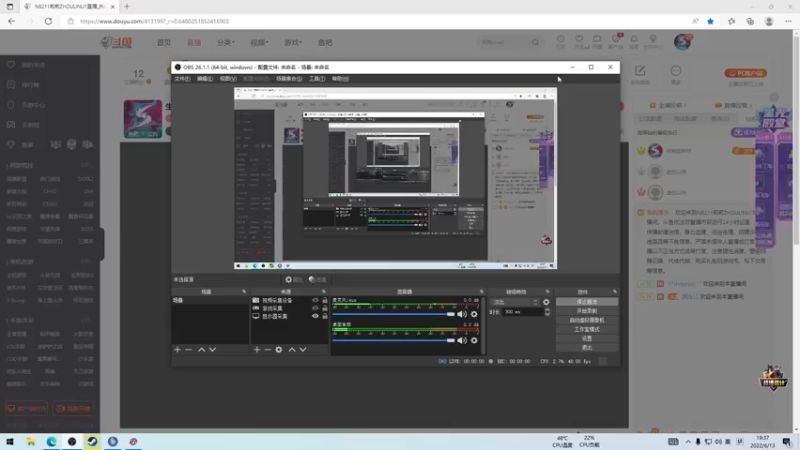Move source up in the sources list
The image size is (800, 450).
click(292, 350)
